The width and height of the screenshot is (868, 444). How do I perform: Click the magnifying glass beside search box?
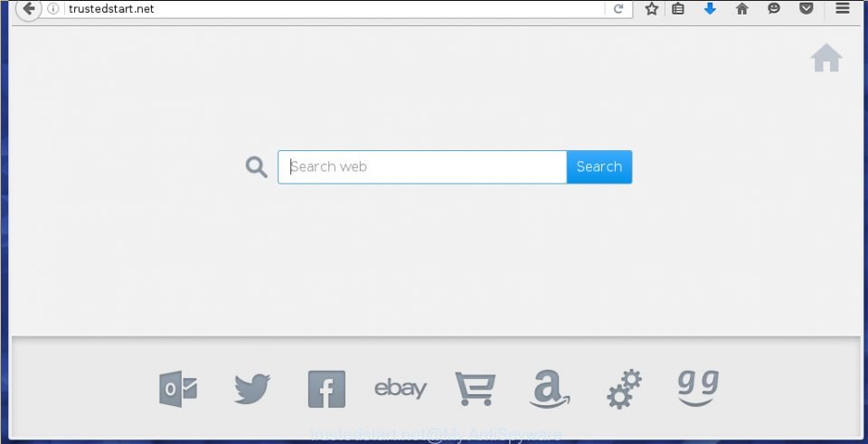(256, 166)
